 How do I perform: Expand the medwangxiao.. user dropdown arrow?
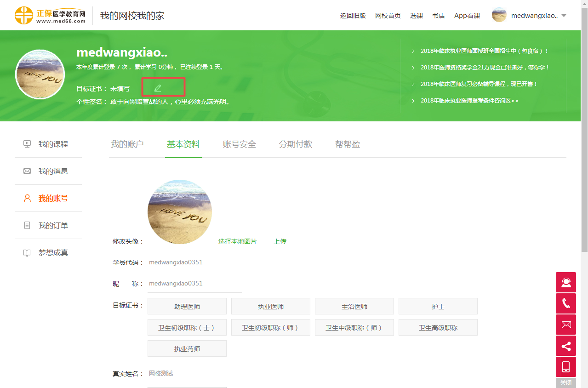point(564,16)
